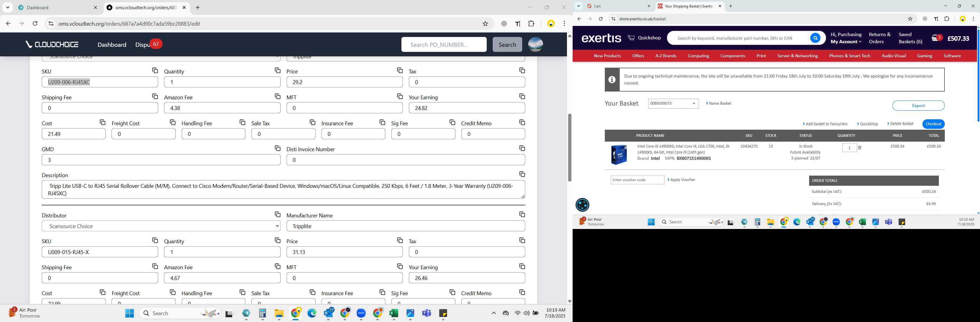The height and width of the screenshot is (322, 980).
Task: Open cookie settings icon on Exertis page
Action: click(x=582, y=205)
